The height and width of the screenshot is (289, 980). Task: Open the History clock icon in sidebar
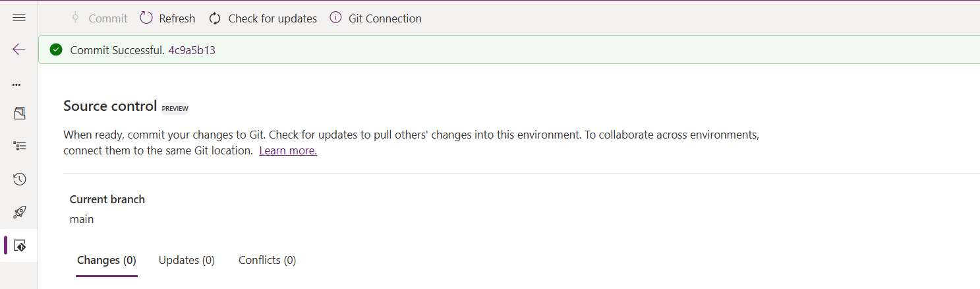[20, 179]
